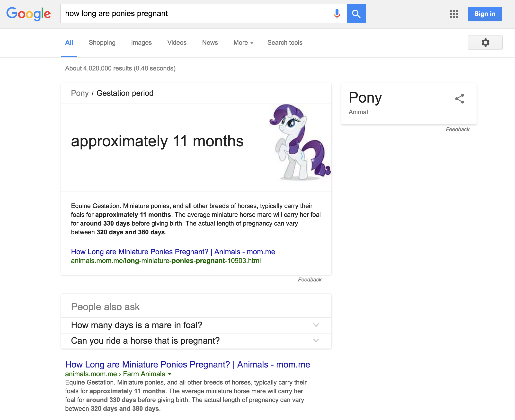The height and width of the screenshot is (420, 515).
Task: Open the Google apps grid
Action: pyautogui.click(x=453, y=14)
